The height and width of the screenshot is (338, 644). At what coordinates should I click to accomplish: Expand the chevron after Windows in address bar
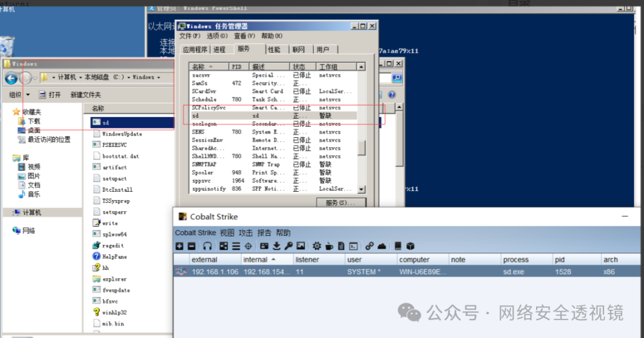(x=159, y=77)
